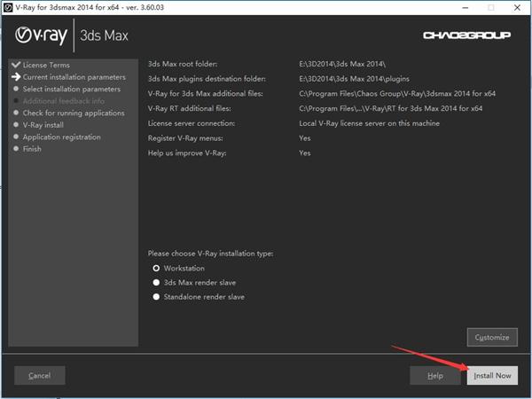Close the V-Ray installer window
This screenshot has height=399, width=532.
(517, 7)
